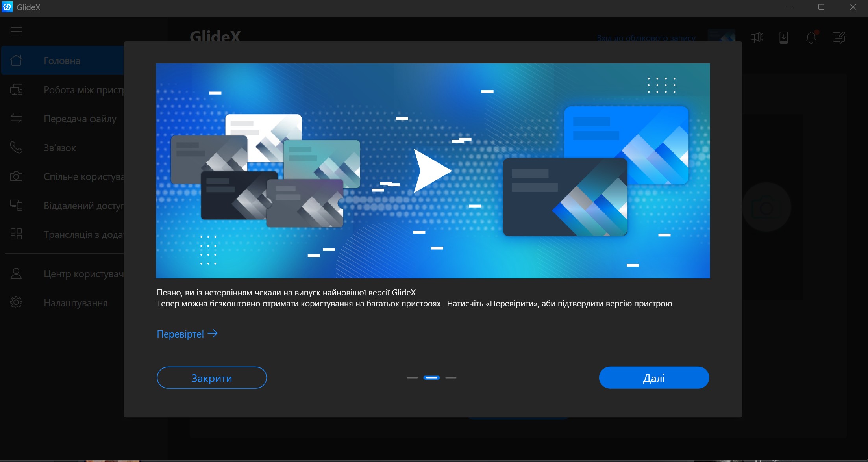Open Передача файлу section

pyautogui.click(x=63, y=119)
